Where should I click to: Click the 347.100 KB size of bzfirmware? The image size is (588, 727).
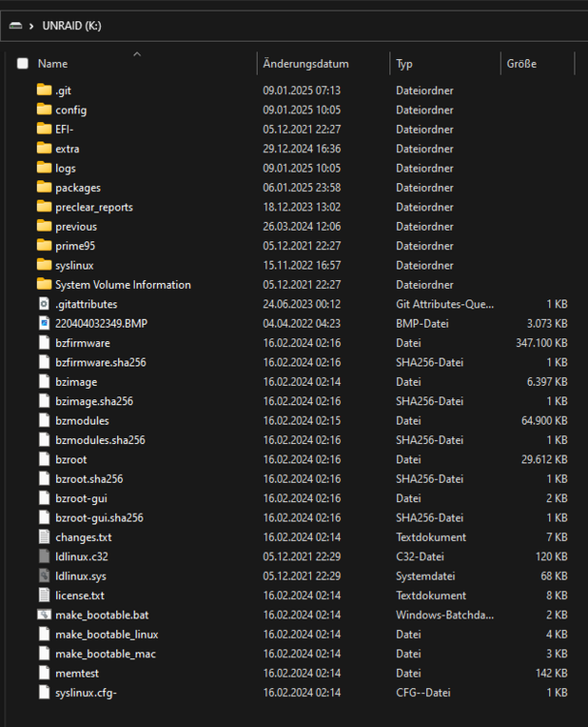[542, 342]
